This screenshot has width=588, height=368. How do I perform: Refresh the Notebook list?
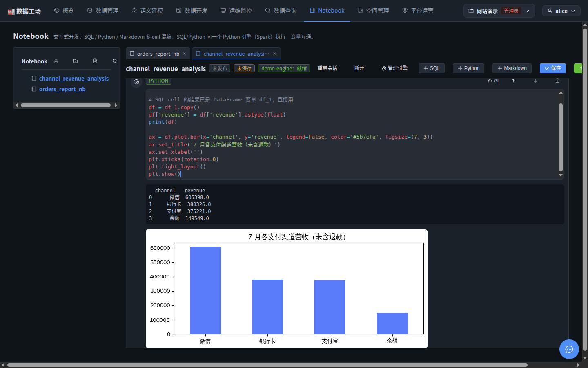[115, 61]
